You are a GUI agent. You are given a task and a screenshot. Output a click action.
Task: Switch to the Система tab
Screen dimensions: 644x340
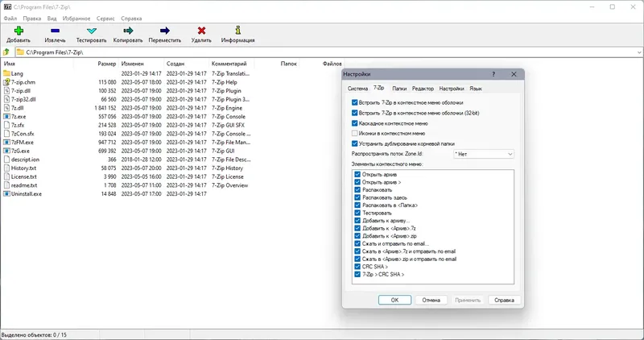pos(357,89)
